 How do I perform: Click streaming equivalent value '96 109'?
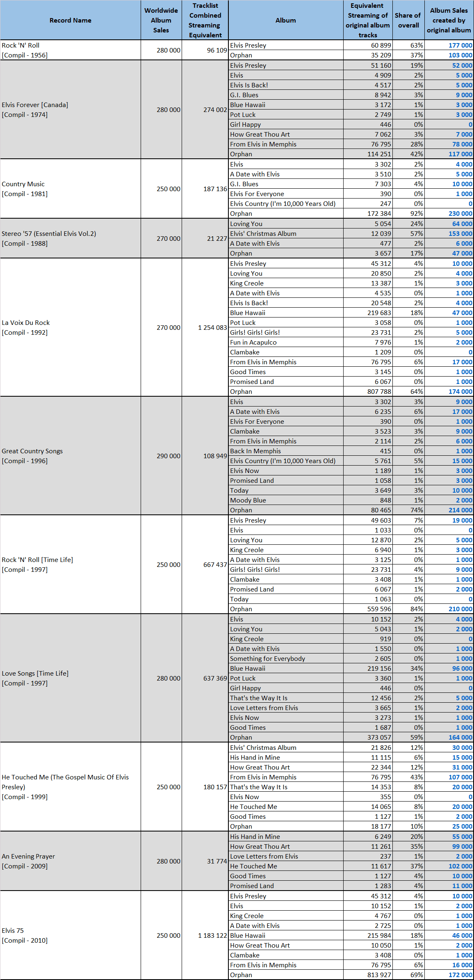217,50
